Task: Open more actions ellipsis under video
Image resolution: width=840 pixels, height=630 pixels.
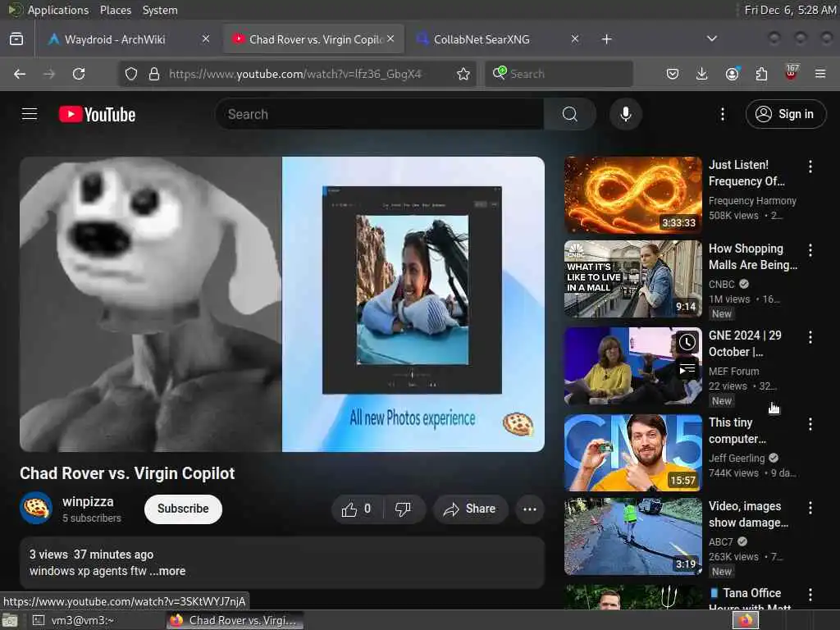Action: pos(529,509)
